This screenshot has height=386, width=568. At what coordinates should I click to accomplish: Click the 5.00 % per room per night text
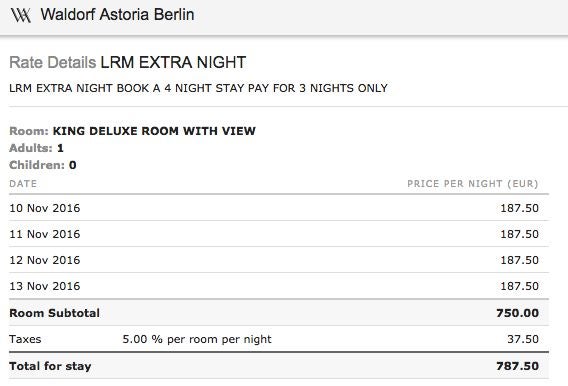(197, 339)
